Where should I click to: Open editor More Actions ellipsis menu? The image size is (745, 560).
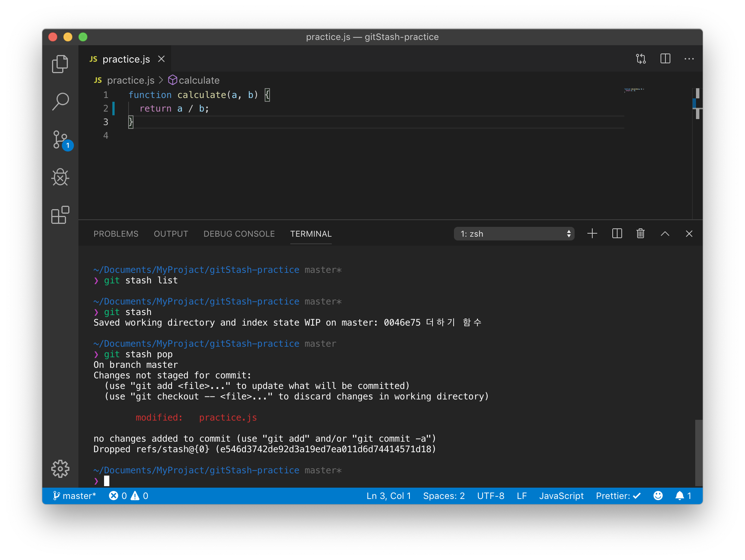689,59
